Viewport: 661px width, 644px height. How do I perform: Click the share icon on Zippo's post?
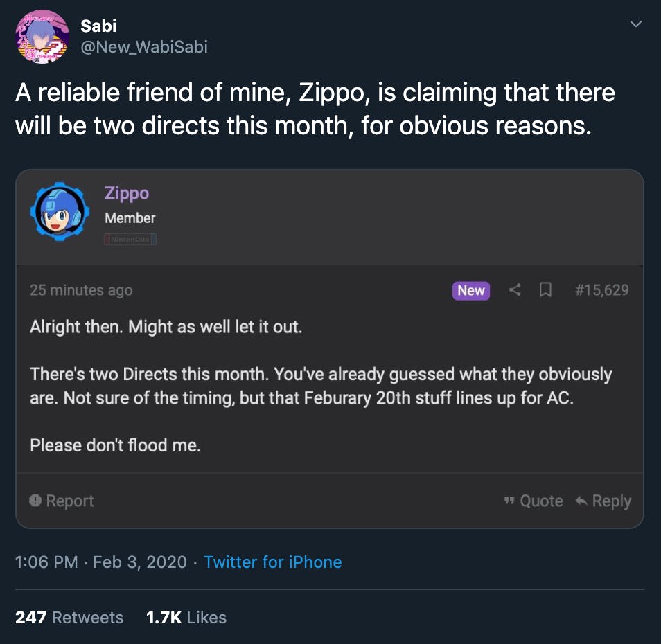[x=515, y=290]
